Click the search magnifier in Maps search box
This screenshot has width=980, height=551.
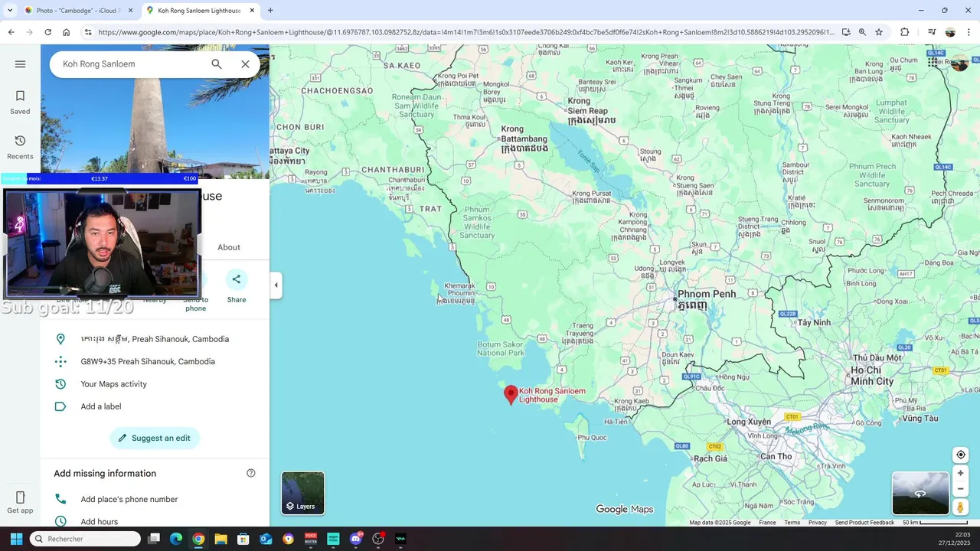pos(217,64)
